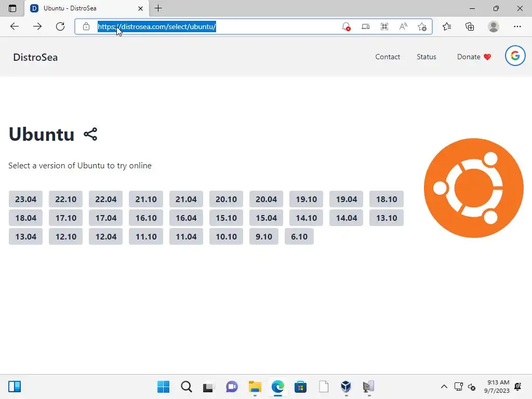Image resolution: width=532 pixels, height=399 pixels.
Task: Select Ubuntu version 22.10
Action: coord(66,199)
